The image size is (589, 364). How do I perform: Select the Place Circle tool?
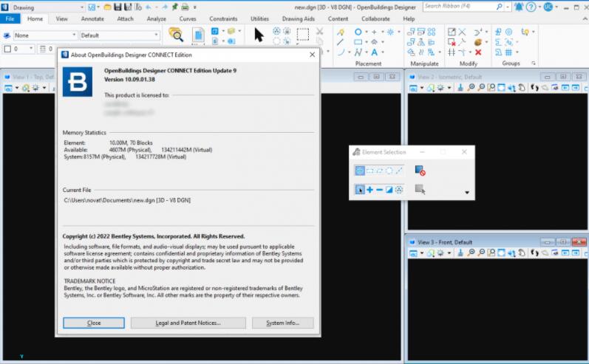tap(358, 32)
